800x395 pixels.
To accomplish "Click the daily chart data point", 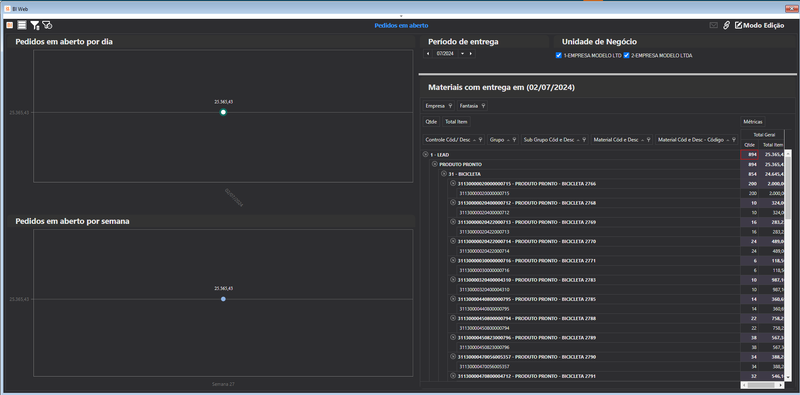I will [x=223, y=112].
